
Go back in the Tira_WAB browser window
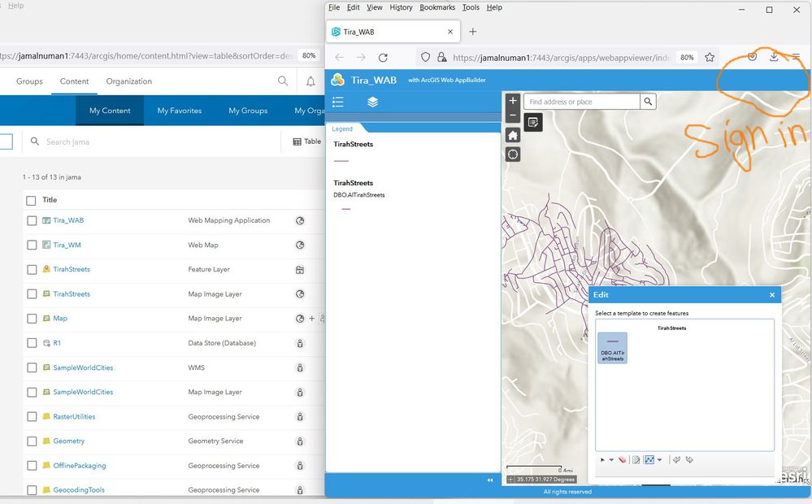coord(339,58)
